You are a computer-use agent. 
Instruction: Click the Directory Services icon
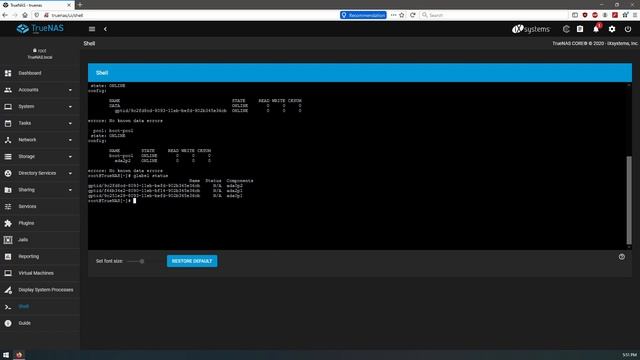(x=8, y=173)
